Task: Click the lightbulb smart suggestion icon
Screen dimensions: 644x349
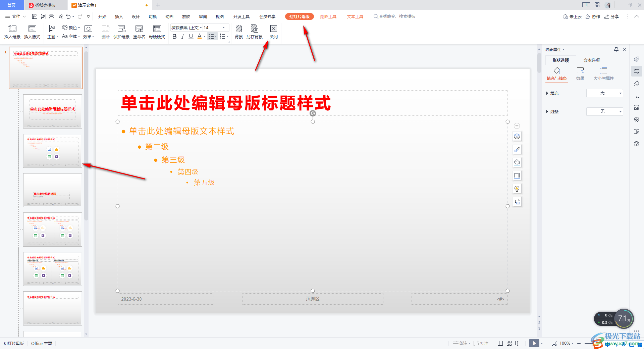Action: 517,189
